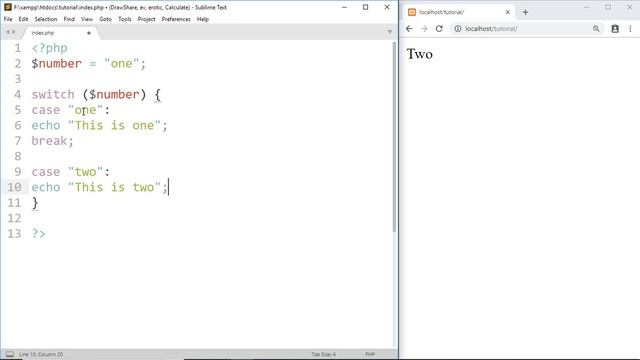The image size is (640, 360).
Task: Click the zoom magnifier icon in address bar
Action: tap(596, 29)
